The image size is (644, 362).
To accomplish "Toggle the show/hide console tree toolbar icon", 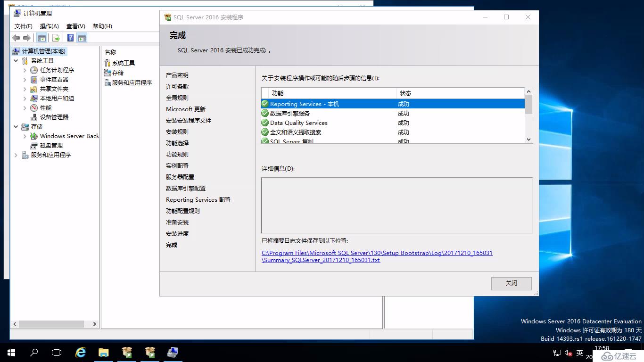I will [x=42, y=38].
